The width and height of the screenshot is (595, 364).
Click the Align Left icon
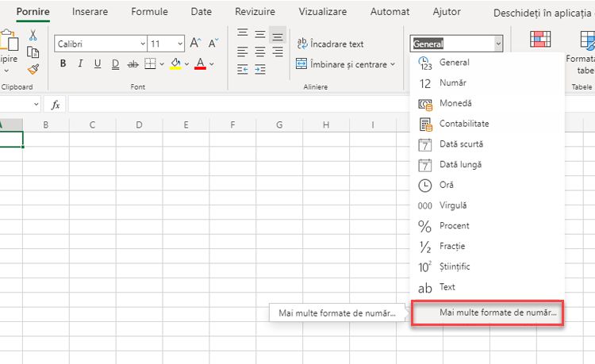243,52
